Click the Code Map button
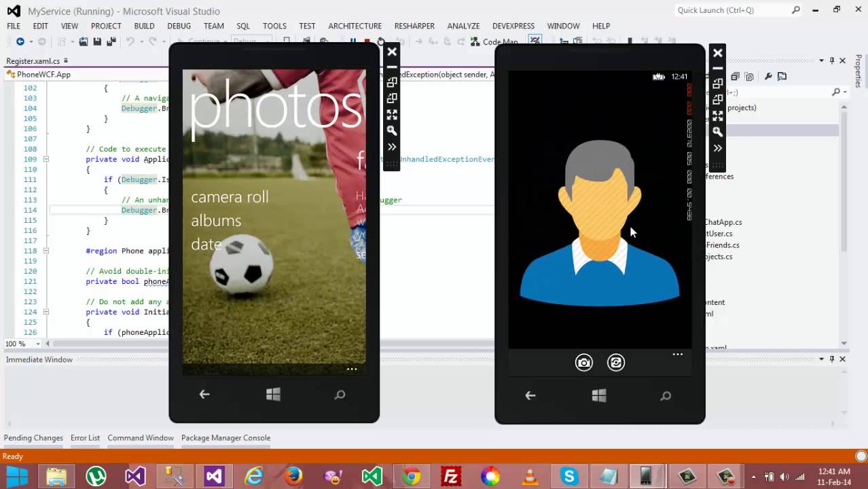The width and height of the screenshot is (868, 489). pos(494,41)
